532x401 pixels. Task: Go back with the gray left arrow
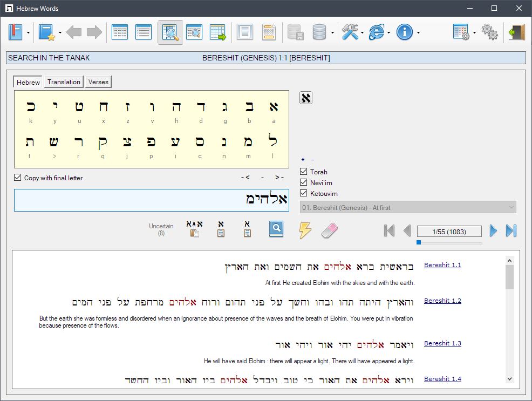[x=74, y=32]
